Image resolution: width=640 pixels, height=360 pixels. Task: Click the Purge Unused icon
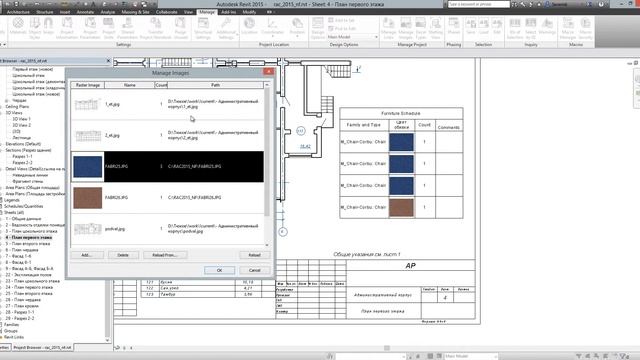click(181, 27)
